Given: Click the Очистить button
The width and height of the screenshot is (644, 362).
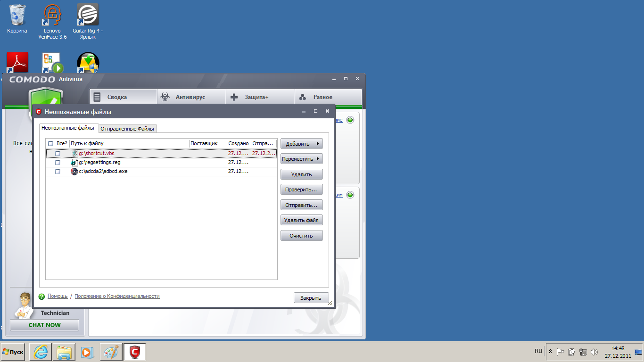Looking at the screenshot, I should click(302, 236).
